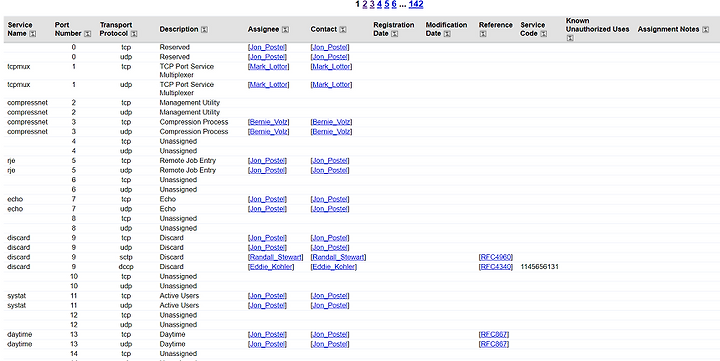Select 'TCP Port Service Multiplexer' in tcpmux tcp row
720x361 pixels.
click(x=187, y=71)
